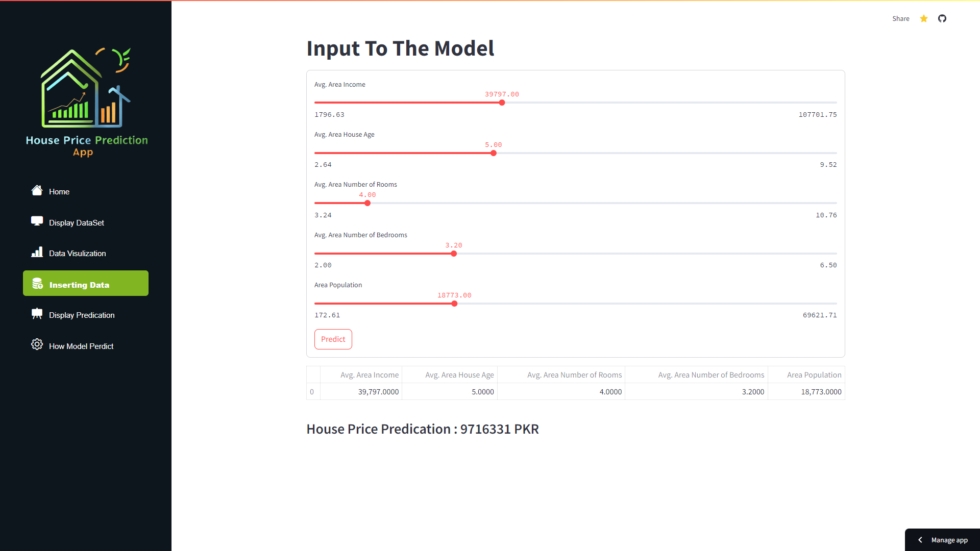
Task: Select the Display Predication icon
Action: tap(37, 313)
